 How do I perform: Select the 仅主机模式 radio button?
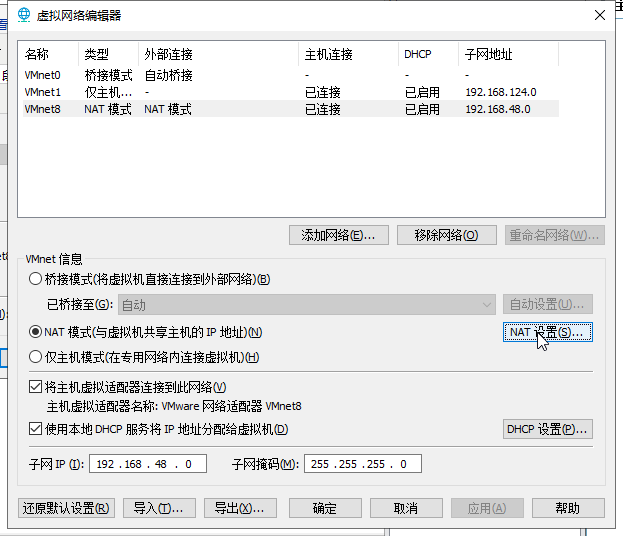35,357
